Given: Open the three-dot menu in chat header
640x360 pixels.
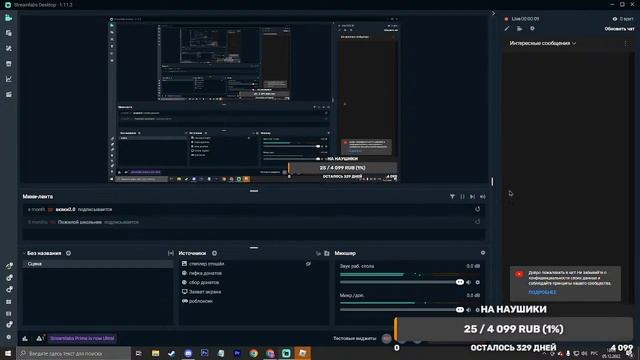Looking at the screenshot, I should pos(626,43).
